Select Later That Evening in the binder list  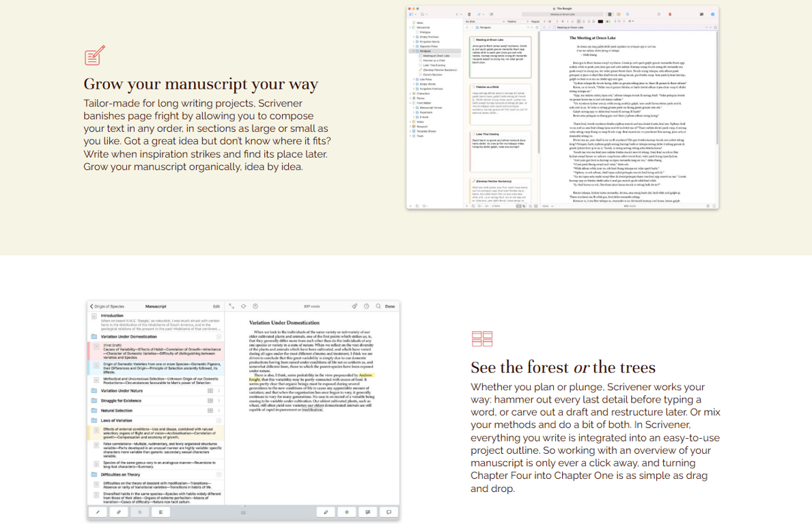[x=434, y=65]
